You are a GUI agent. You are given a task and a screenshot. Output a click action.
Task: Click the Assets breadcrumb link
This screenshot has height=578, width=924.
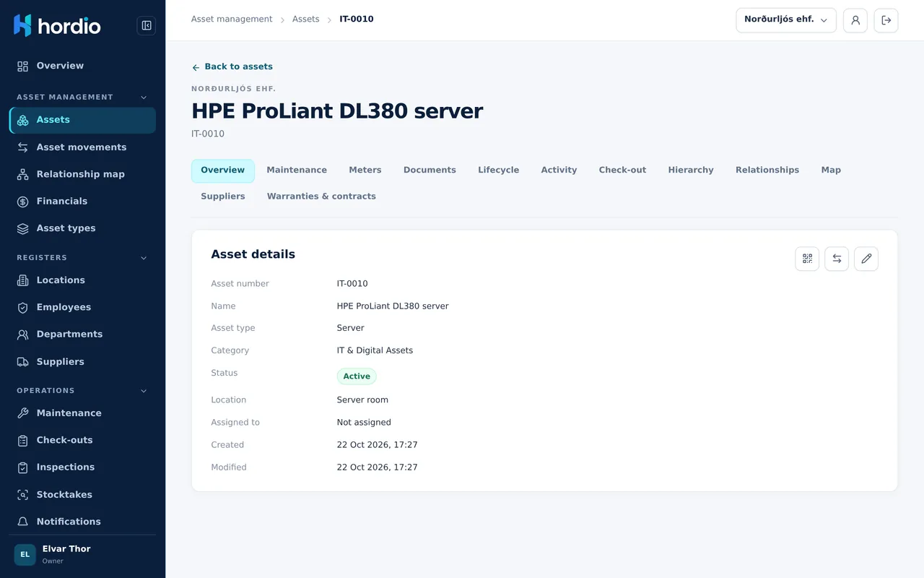(x=306, y=20)
